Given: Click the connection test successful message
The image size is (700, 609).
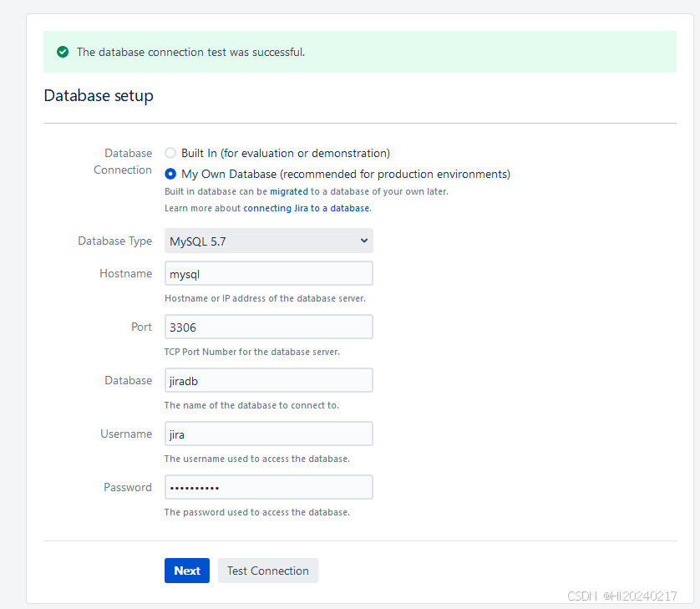Looking at the screenshot, I should (190, 53).
